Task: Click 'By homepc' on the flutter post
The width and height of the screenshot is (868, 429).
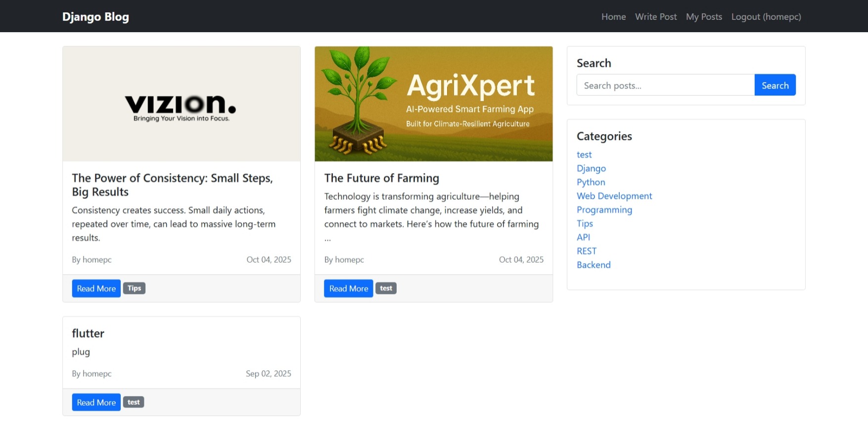Action: click(91, 374)
